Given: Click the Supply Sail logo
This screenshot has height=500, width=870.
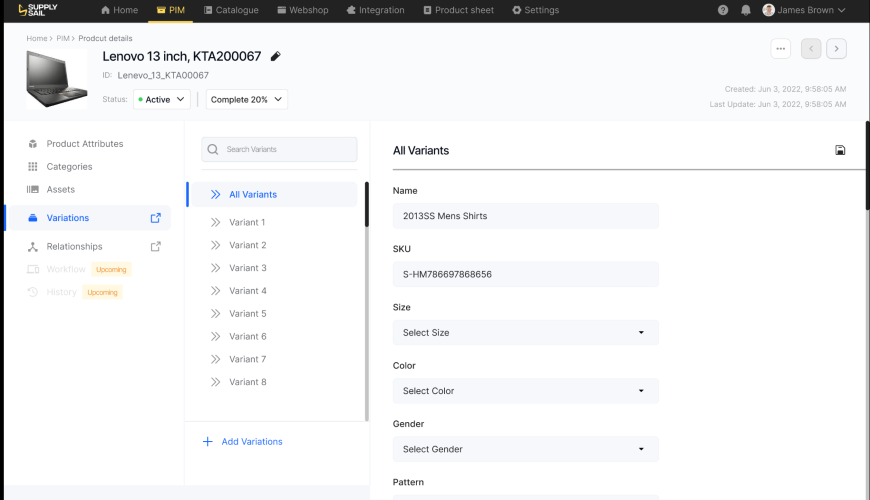Looking at the screenshot, I should [x=38, y=10].
